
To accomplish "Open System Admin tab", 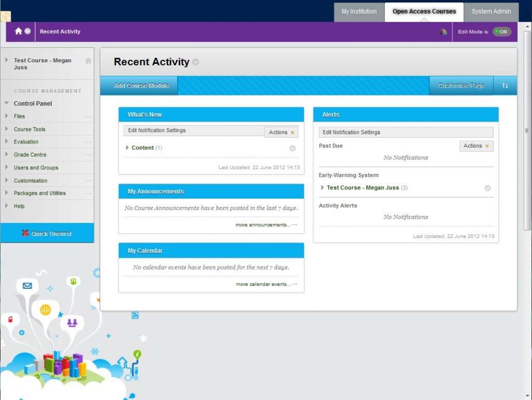I will coord(491,11).
